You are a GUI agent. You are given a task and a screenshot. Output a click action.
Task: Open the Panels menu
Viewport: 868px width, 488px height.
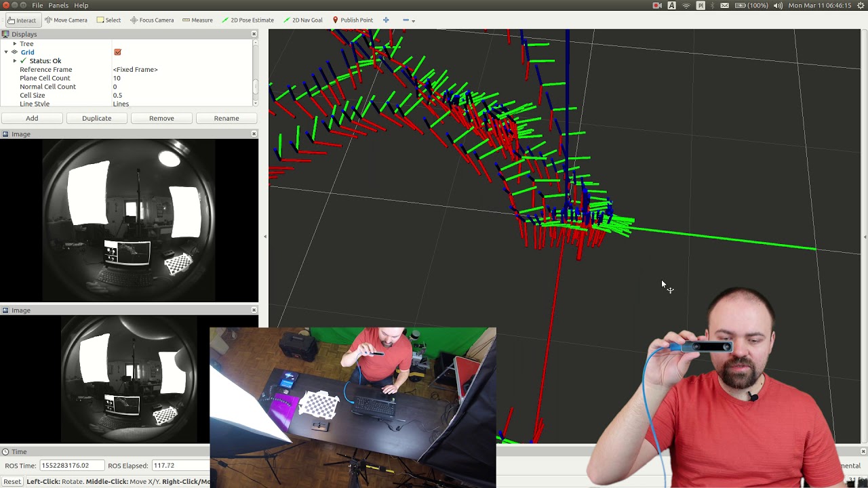point(58,5)
